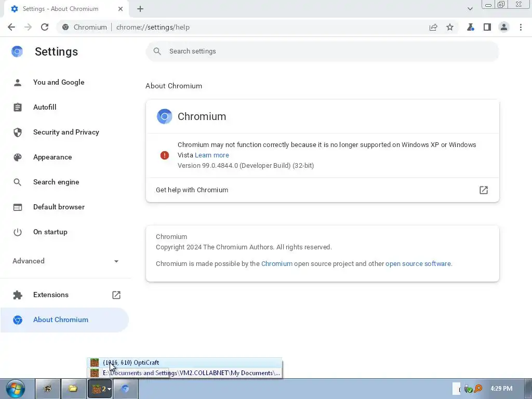This screenshot has height=399, width=532.
Task: Click the Search settings field
Action: pyautogui.click(x=322, y=51)
